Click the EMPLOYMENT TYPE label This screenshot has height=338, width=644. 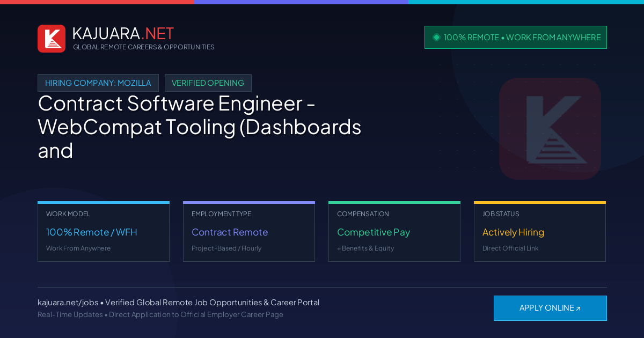221,214
